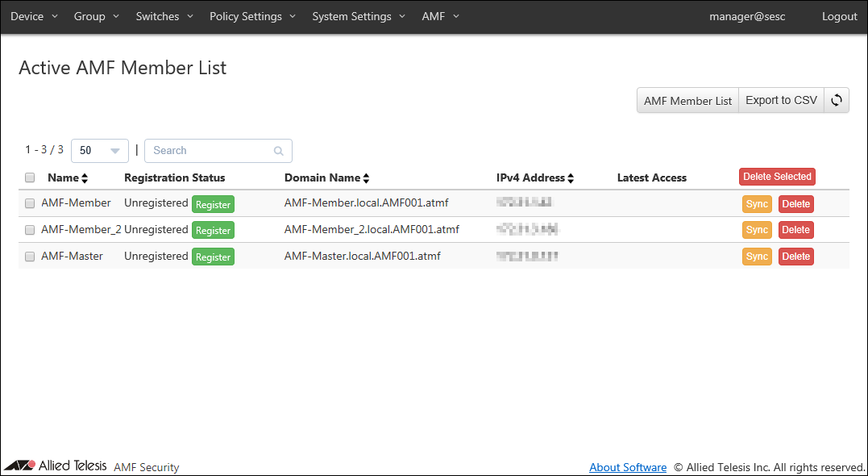
Task: Sort by IPv4 Address column arrows
Action: 571,178
